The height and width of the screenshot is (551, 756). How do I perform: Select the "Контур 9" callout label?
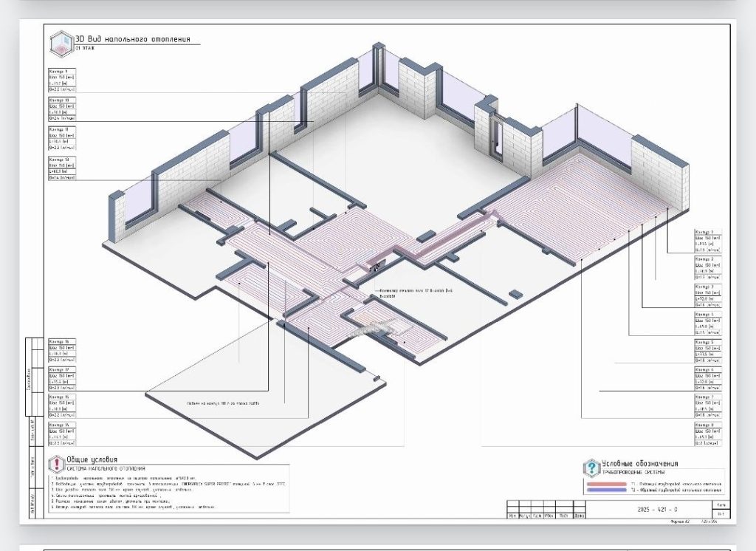pyautogui.click(x=62, y=80)
